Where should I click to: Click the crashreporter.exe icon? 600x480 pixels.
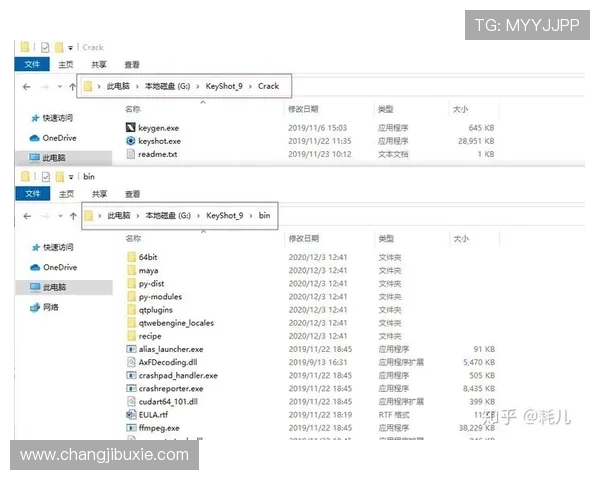pos(131,389)
